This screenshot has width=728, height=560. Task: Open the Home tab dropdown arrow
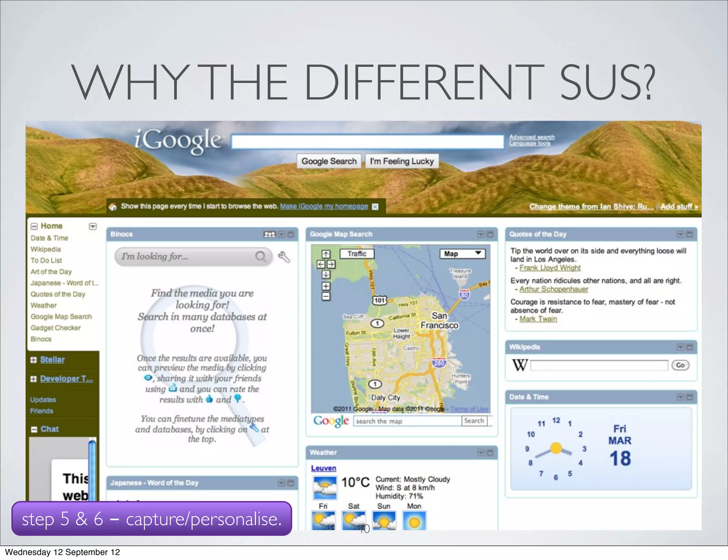point(93,226)
